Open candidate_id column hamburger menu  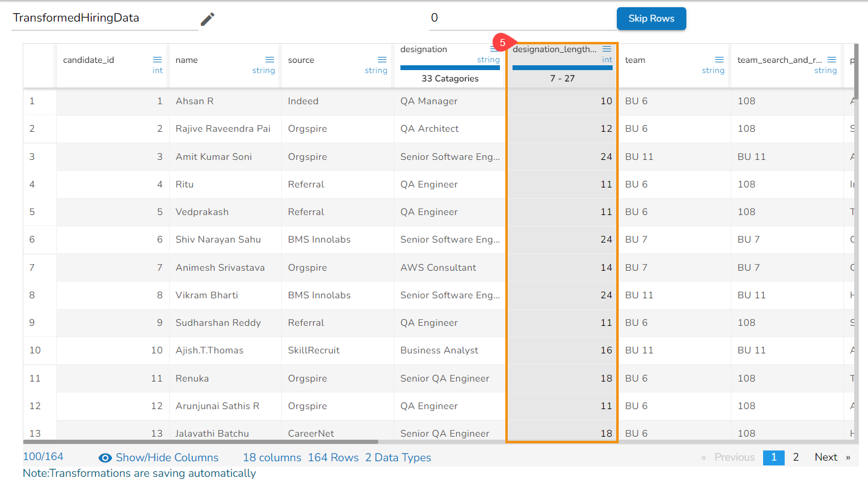pos(157,60)
